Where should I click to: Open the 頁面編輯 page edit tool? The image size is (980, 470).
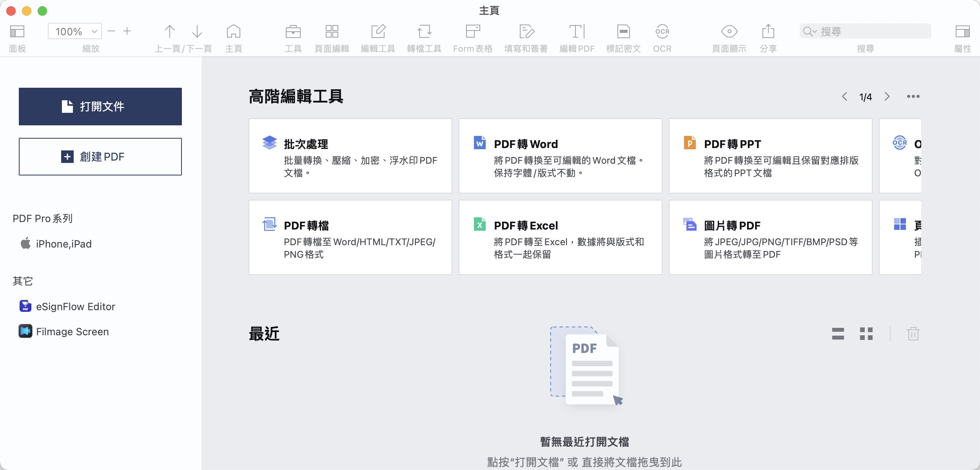[332, 32]
